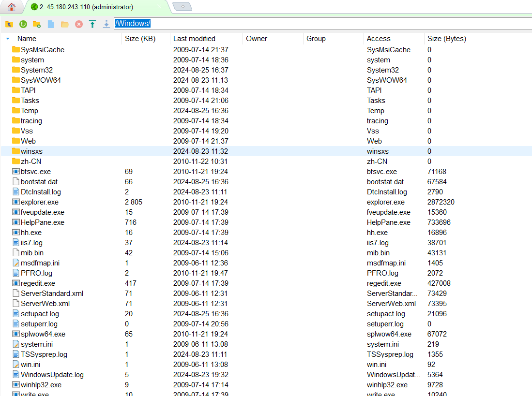Select the TAPI folder icon
532x396 pixels.
(x=15, y=90)
